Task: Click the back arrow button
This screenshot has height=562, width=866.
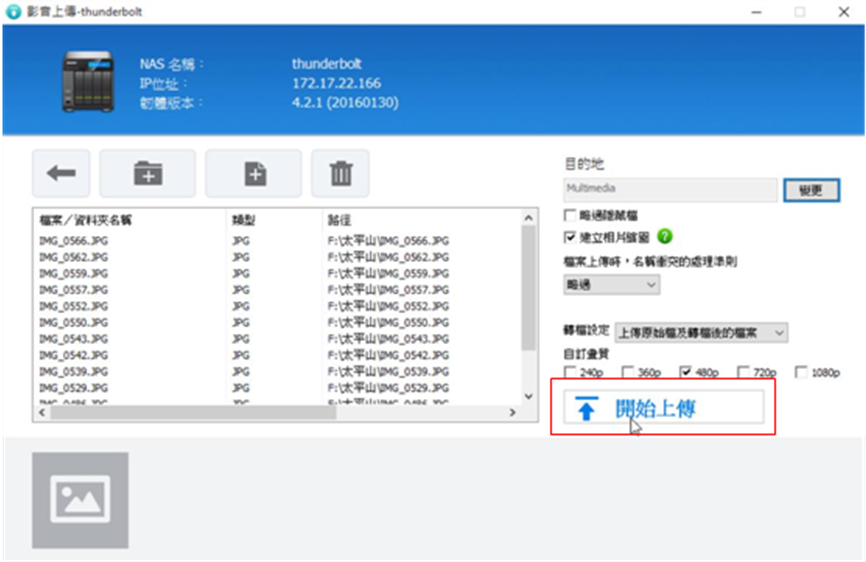Action: click(61, 173)
